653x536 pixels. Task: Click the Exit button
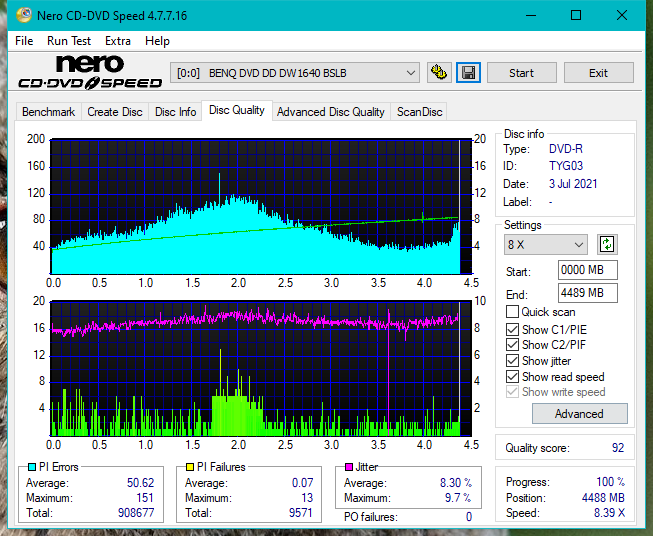point(599,73)
